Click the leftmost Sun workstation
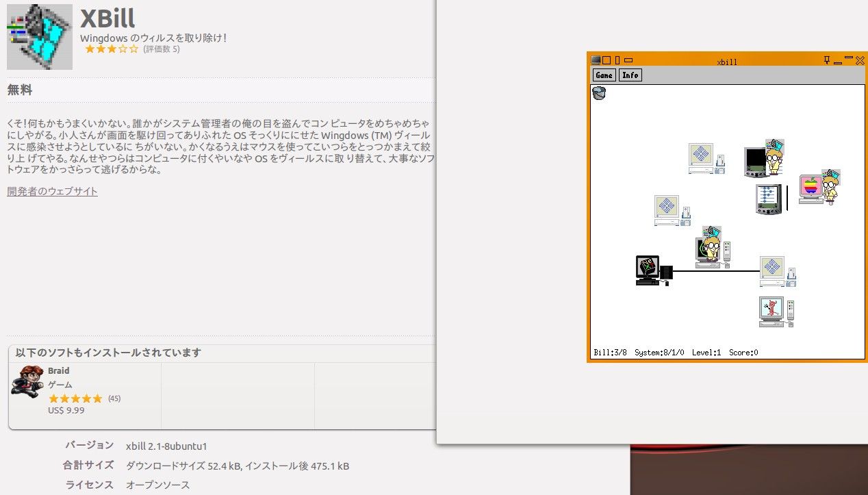Image resolution: width=868 pixels, height=495 pixels. (x=672, y=211)
